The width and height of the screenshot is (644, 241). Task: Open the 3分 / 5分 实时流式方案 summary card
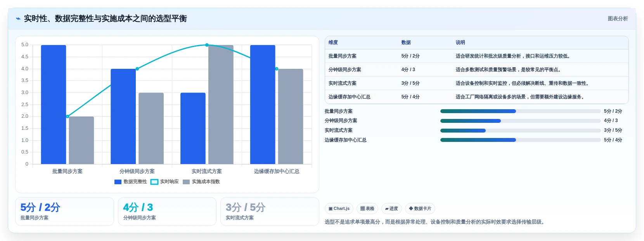click(x=270, y=211)
